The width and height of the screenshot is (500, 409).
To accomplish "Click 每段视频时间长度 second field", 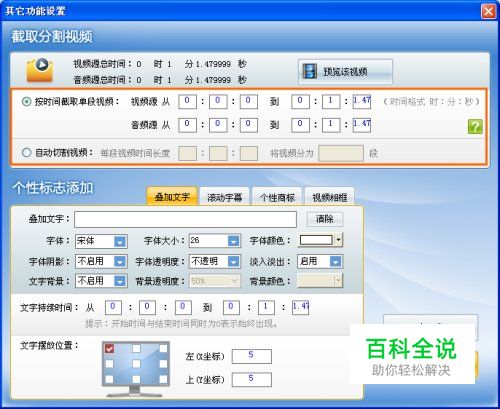I will [249, 153].
